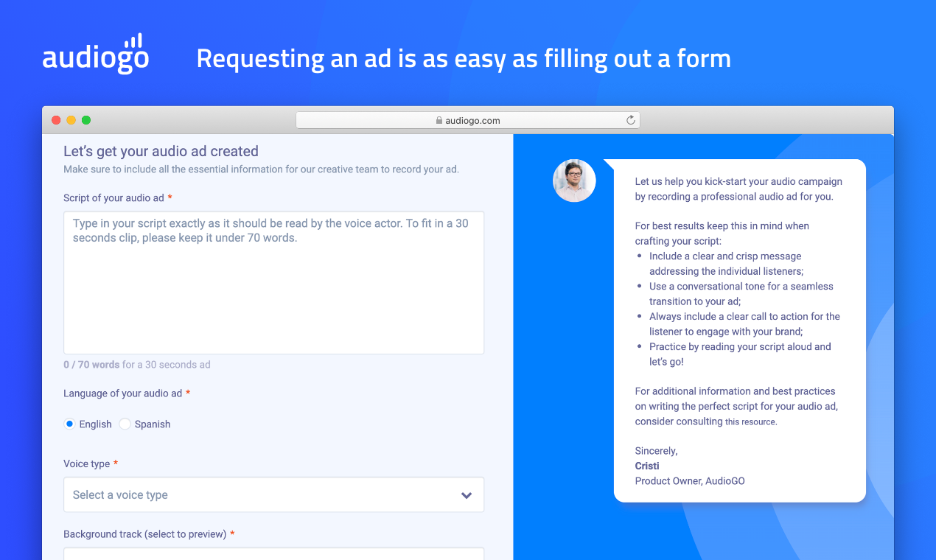Click the "0 / 70 words" counter text
This screenshot has height=560, width=936.
pyautogui.click(x=91, y=365)
